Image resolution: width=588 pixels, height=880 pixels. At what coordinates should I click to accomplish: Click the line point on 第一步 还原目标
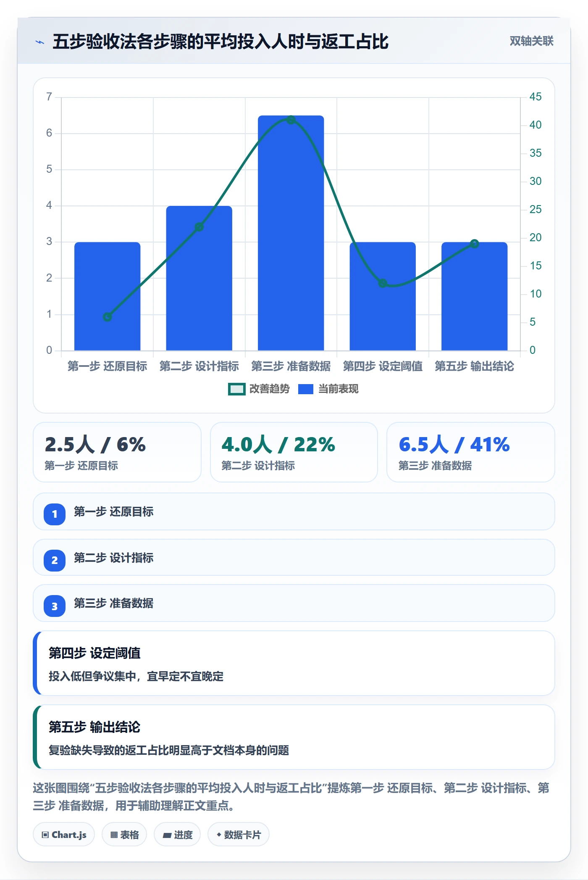108,317
